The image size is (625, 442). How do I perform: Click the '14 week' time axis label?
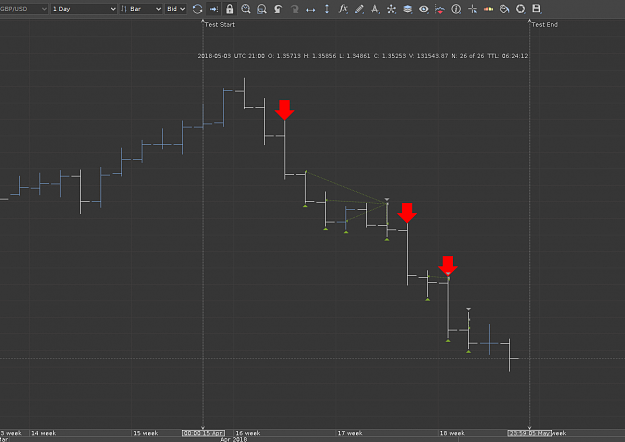click(x=43, y=433)
